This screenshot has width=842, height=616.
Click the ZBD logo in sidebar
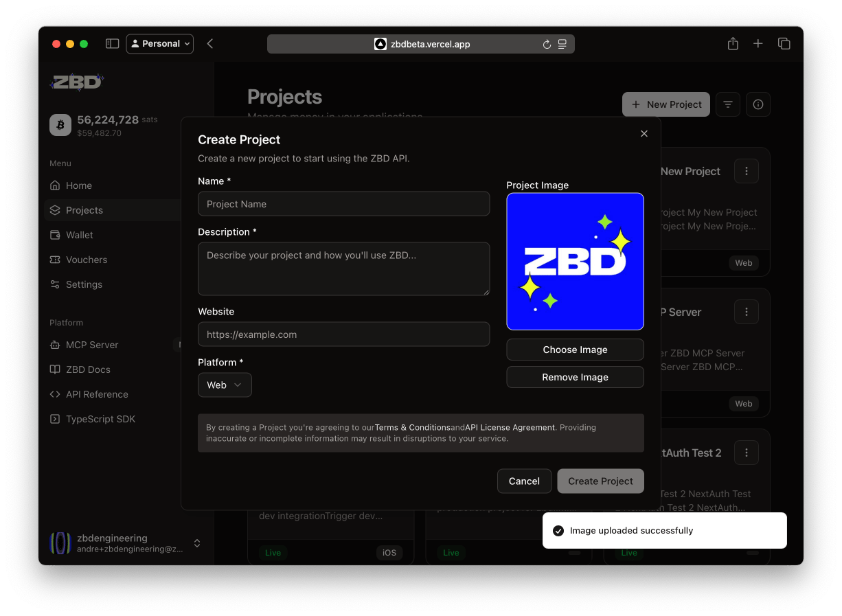point(76,82)
